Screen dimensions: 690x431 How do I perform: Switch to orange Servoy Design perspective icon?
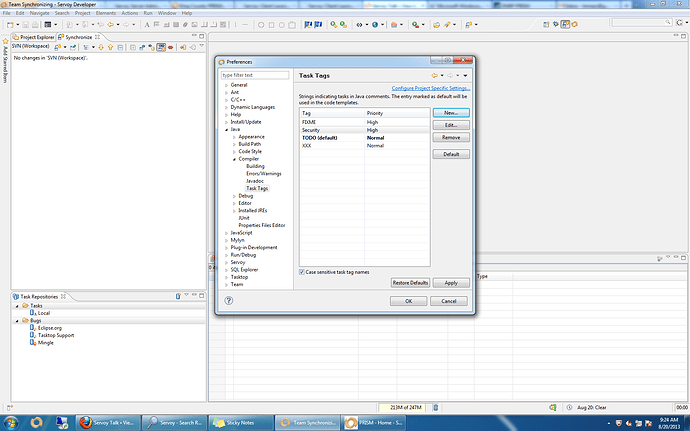point(574,24)
